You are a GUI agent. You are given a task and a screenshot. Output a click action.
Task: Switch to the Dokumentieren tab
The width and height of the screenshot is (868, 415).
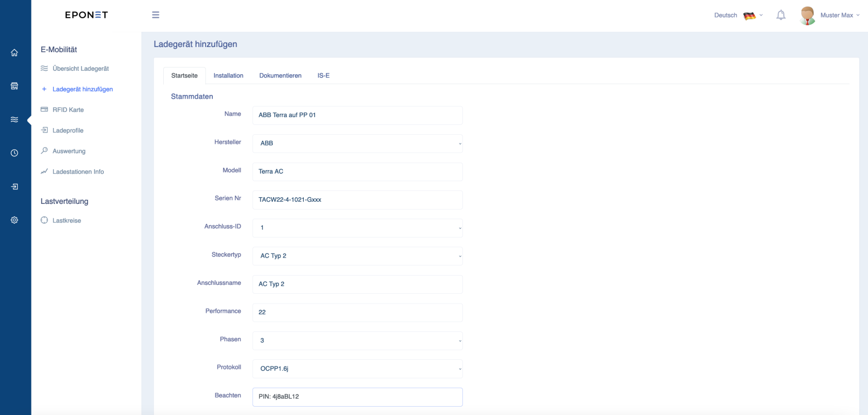coord(281,75)
